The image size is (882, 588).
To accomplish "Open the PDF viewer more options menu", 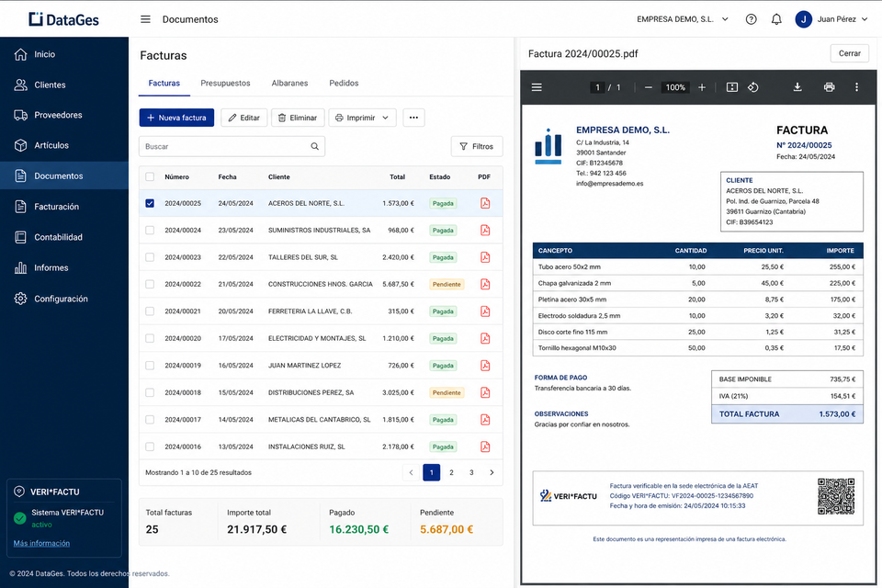I will [x=856, y=87].
